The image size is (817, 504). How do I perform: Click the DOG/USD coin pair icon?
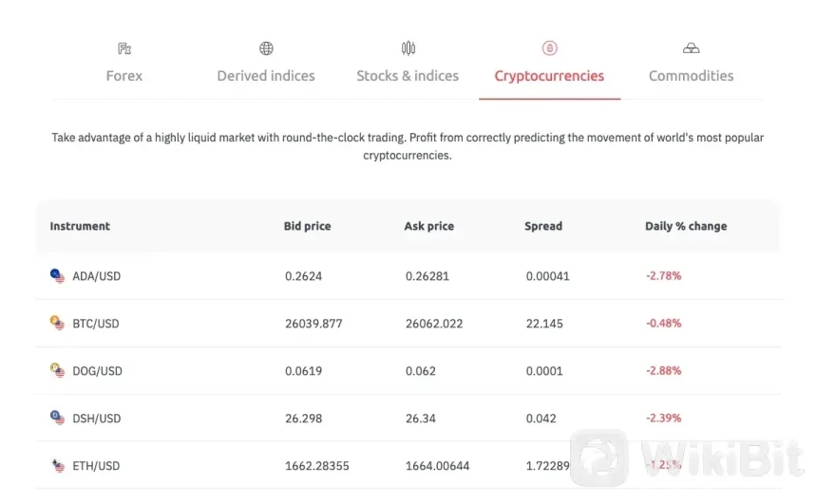click(x=58, y=371)
